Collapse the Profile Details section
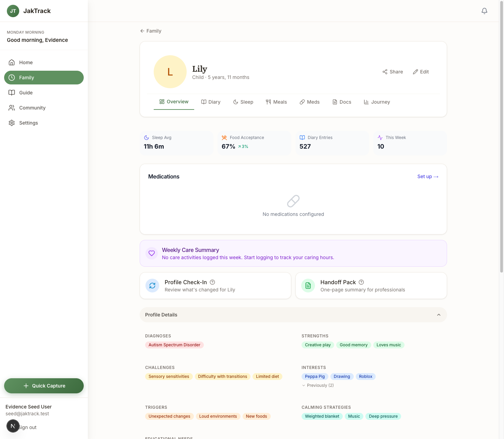The width and height of the screenshot is (504, 439). (438, 315)
